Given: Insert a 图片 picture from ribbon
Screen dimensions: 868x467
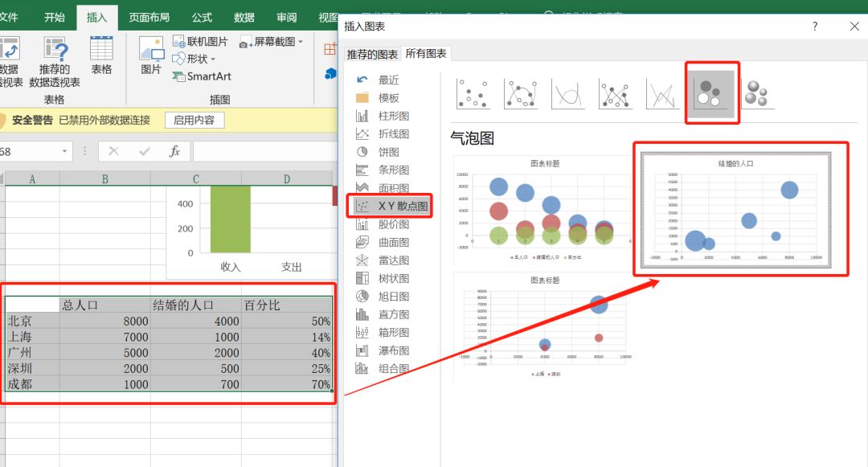Looking at the screenshot, I should pyautogui.click(x=150, y=55).
